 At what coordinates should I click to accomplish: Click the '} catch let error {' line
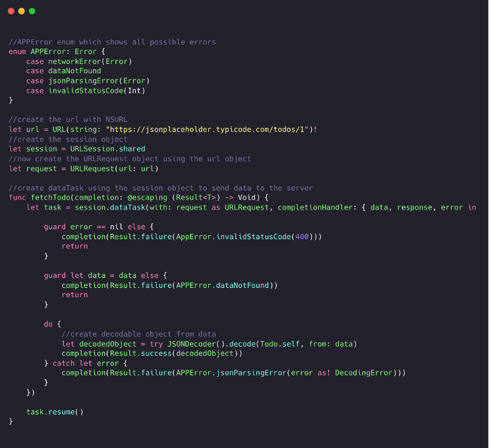pyautogui.click(x=86, y=363)
